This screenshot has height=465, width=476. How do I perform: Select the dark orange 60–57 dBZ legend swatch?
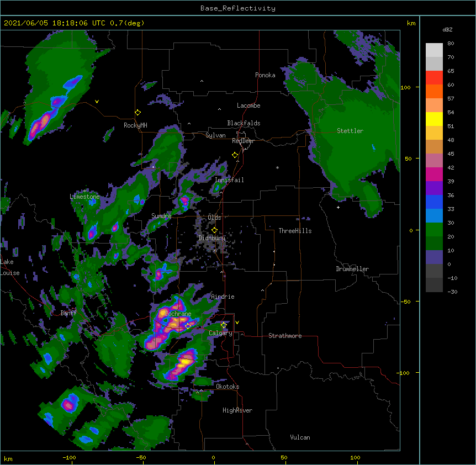tap(434, 91)
